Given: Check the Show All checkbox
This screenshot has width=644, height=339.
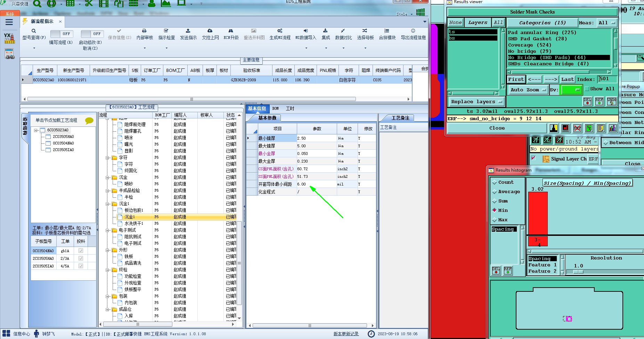Looking at the screenshot, I should (587, 89).
